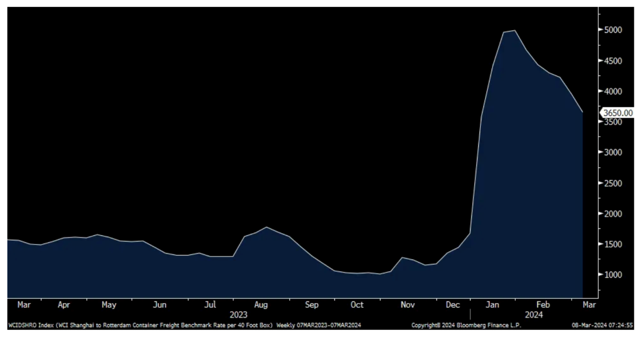Viewport: 644px width, 338px height.
Task: Click the Apr label on the time axis
Action: click(64, 305)
